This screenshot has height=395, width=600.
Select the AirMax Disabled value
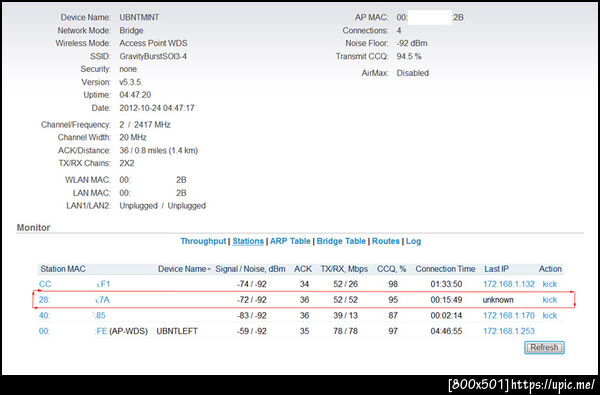point(412,73)
